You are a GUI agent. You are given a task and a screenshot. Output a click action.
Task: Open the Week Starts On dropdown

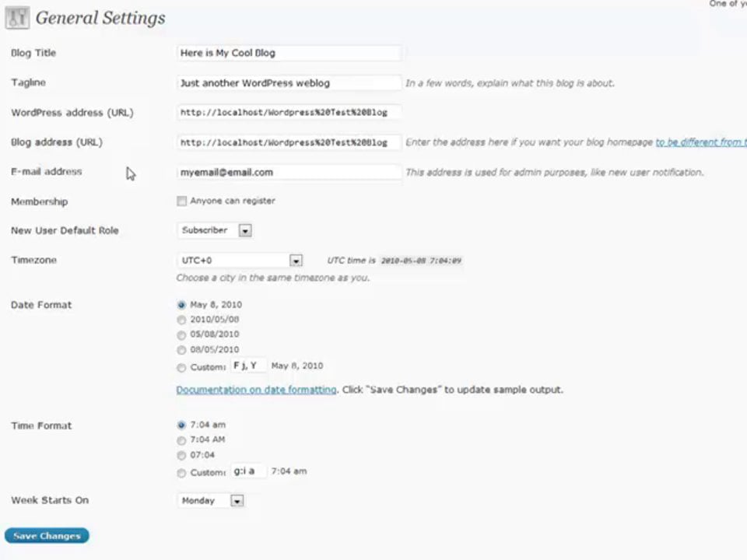[211, 500]
